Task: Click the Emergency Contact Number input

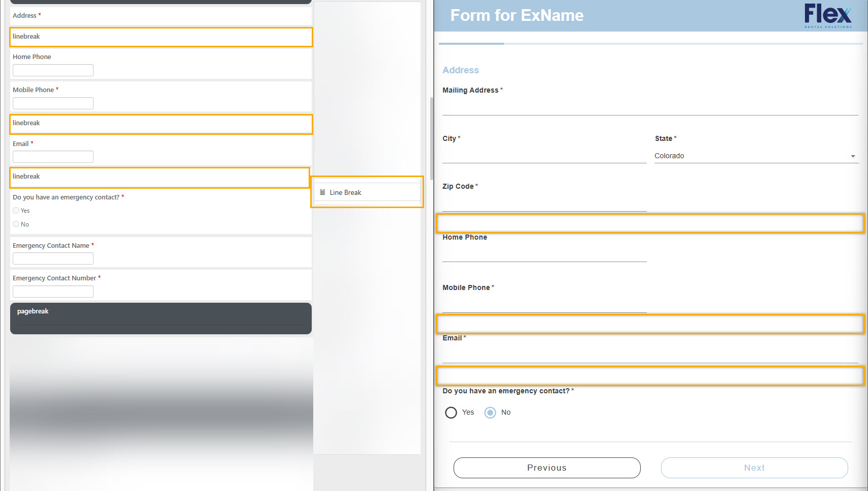Action: (53, 292)
